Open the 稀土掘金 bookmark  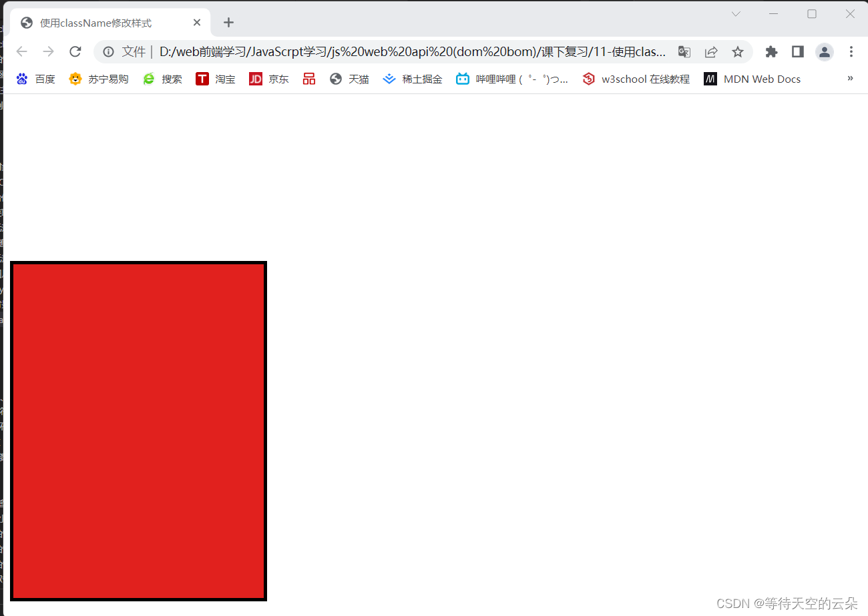[x=413, y=79]
